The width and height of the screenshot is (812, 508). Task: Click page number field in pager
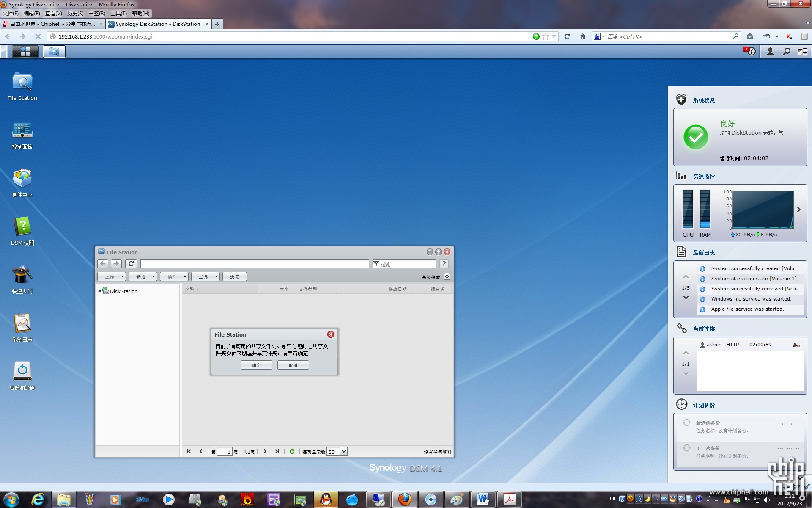click(x=224, y=452)
